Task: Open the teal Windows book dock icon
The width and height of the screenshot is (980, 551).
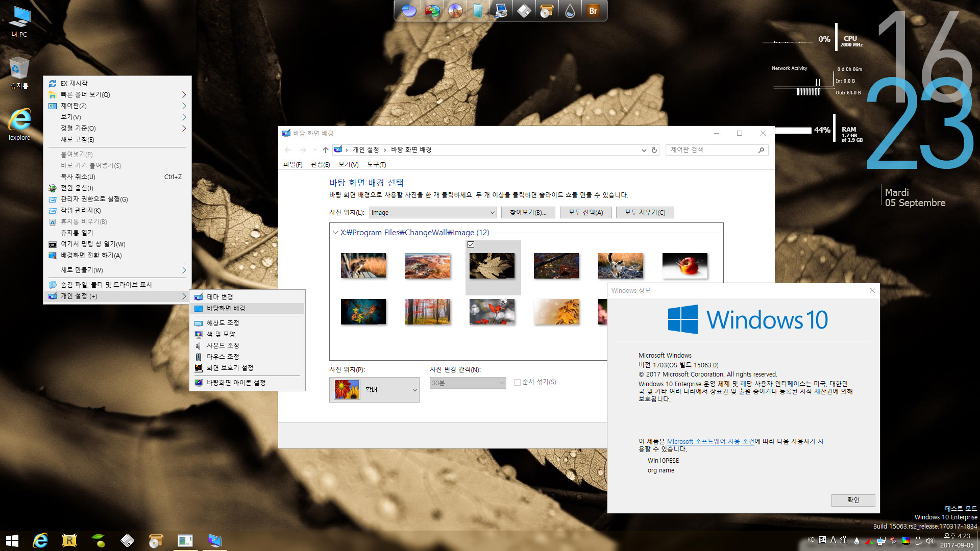Action: [478, 11]
